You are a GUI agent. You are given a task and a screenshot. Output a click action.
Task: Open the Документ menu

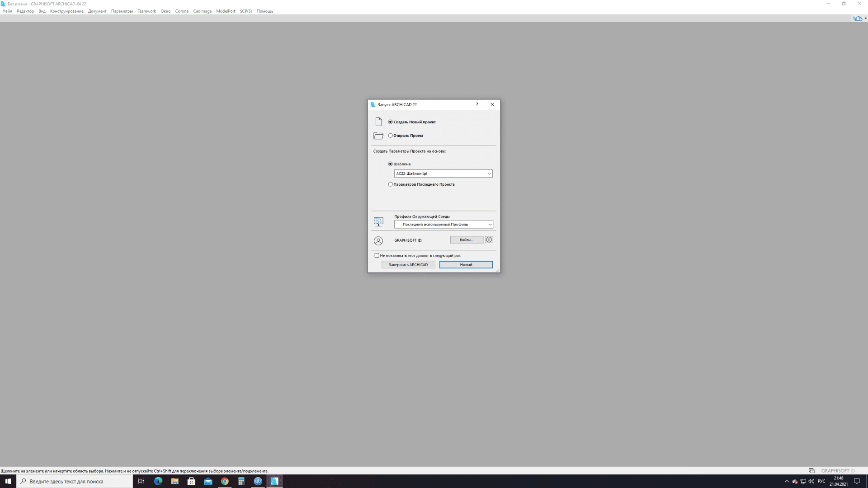point(97,11)
